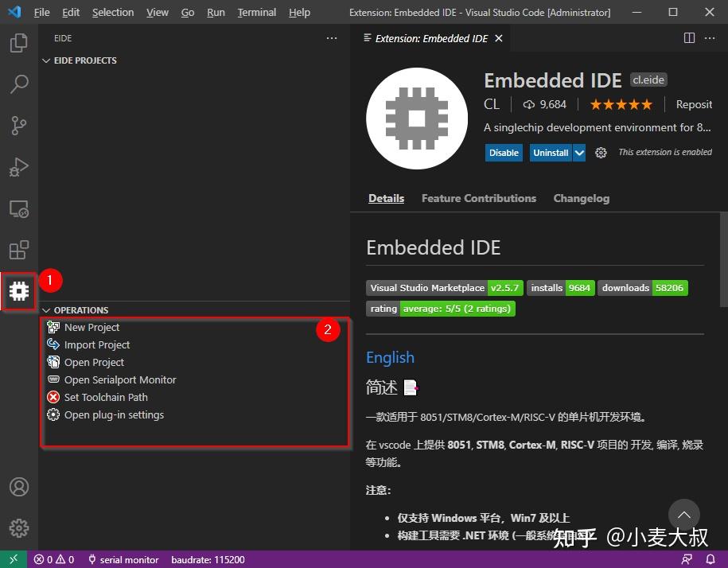Click the extension page scrollbar
The height and width of the screenshot is (568, 728).
(724, 260)
